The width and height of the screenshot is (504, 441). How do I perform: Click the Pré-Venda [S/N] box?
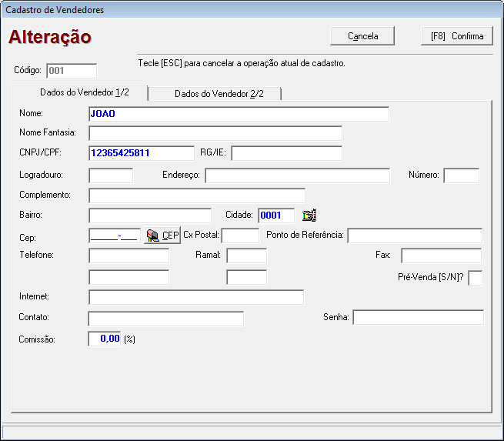tap(475, 278)
